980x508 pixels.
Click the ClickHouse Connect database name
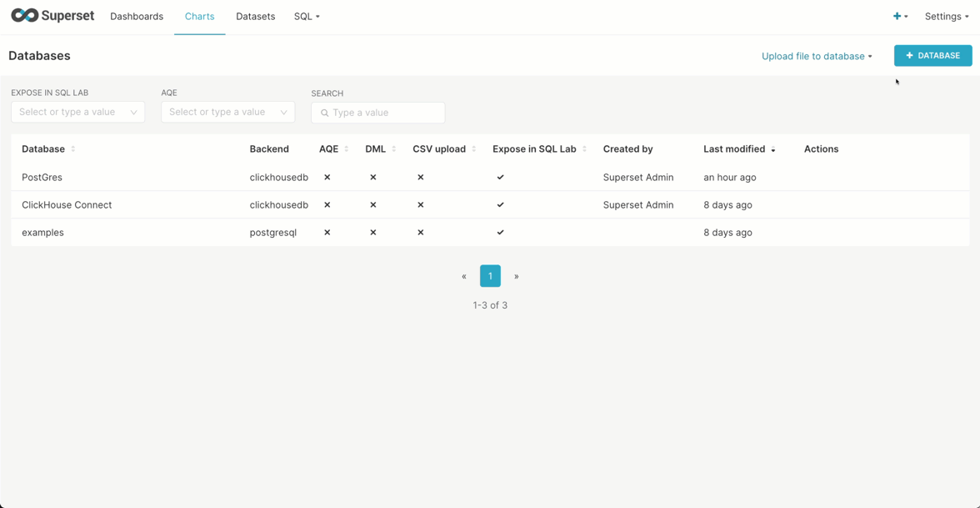[67, 204]
